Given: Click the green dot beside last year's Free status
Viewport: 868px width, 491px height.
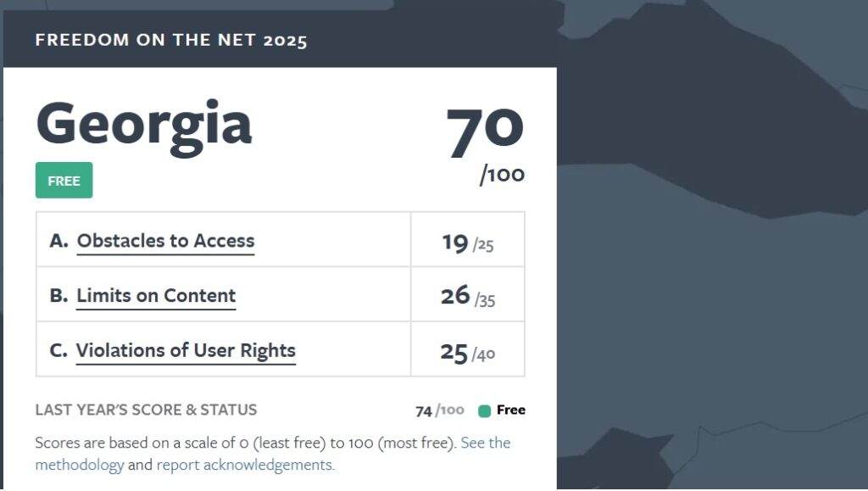Looking at the screenshot, I should 485,411.
